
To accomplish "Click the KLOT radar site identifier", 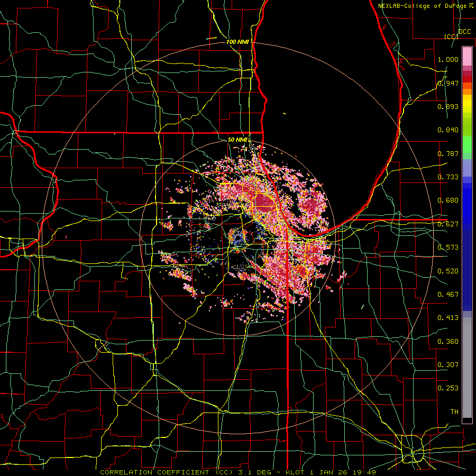I will point(295,472).
